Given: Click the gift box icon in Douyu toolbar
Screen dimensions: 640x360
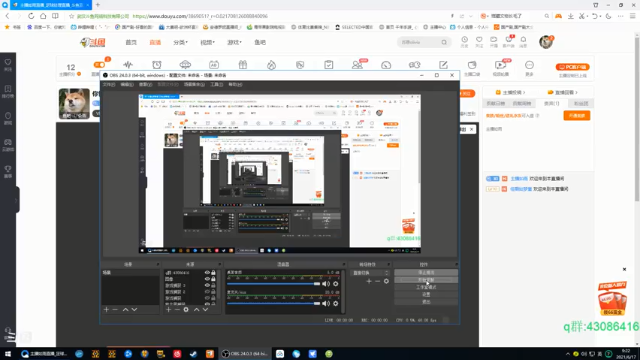Looking at the screenshot, I should point(243,64).
